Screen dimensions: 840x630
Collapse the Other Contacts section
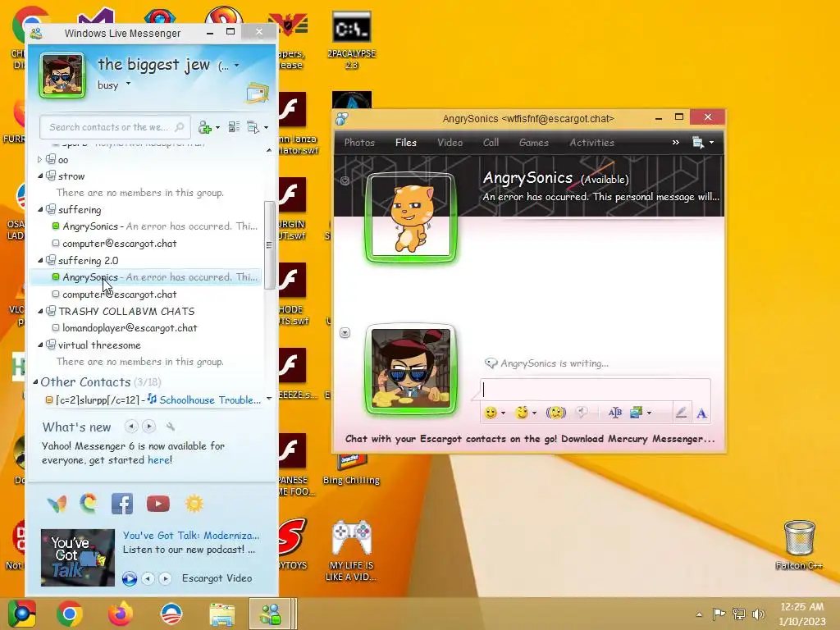click(x=35, y=382)
